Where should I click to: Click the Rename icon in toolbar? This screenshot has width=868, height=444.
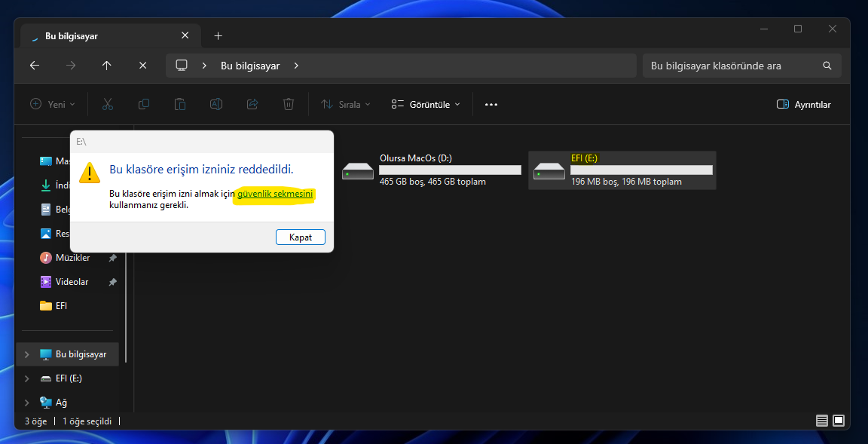216,105
